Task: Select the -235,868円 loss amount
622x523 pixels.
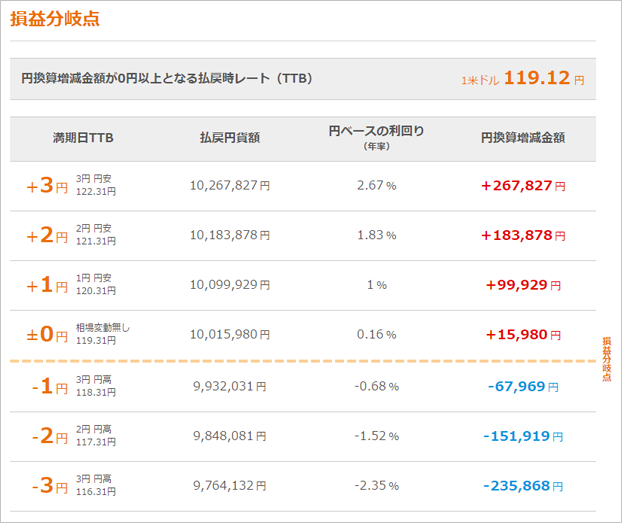Action: [x=522, y=486]
